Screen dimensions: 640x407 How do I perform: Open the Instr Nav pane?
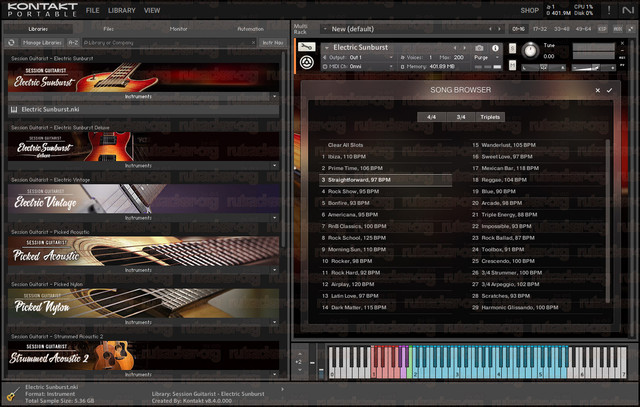point(273,42)
